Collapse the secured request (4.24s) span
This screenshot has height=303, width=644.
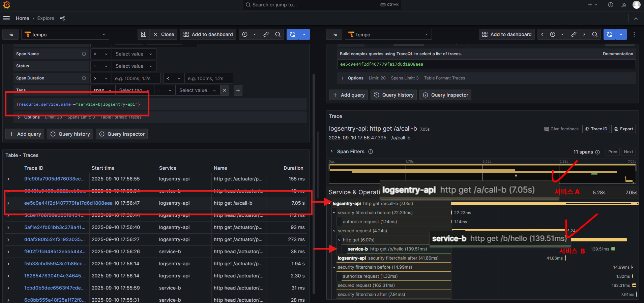(334, 231)
